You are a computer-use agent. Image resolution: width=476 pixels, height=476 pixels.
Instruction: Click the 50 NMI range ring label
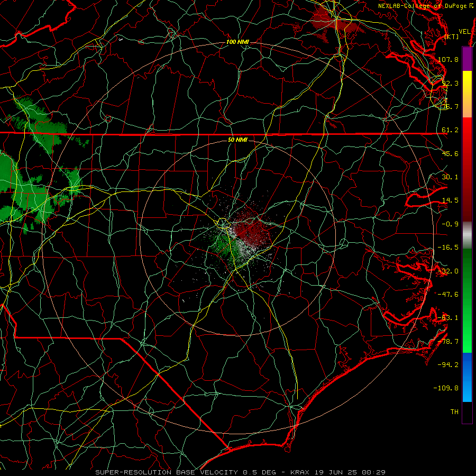point(237,140)
